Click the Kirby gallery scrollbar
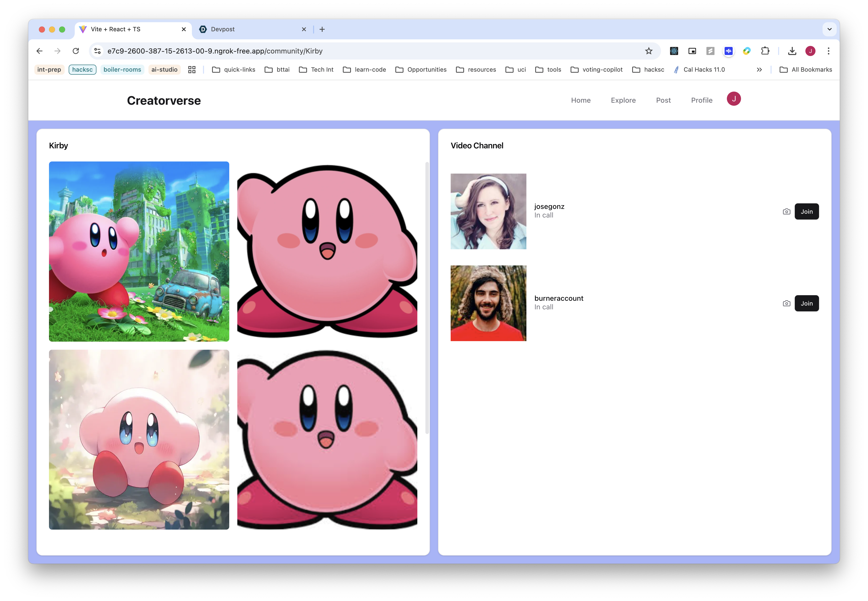868x601 pixels. [x=427, y=297]
